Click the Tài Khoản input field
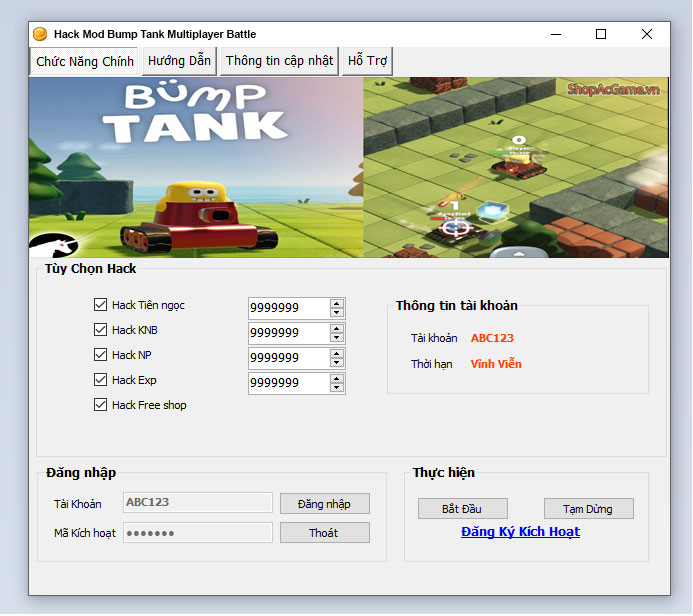Viewport: 693px width, 616px height. pos(198,503)
